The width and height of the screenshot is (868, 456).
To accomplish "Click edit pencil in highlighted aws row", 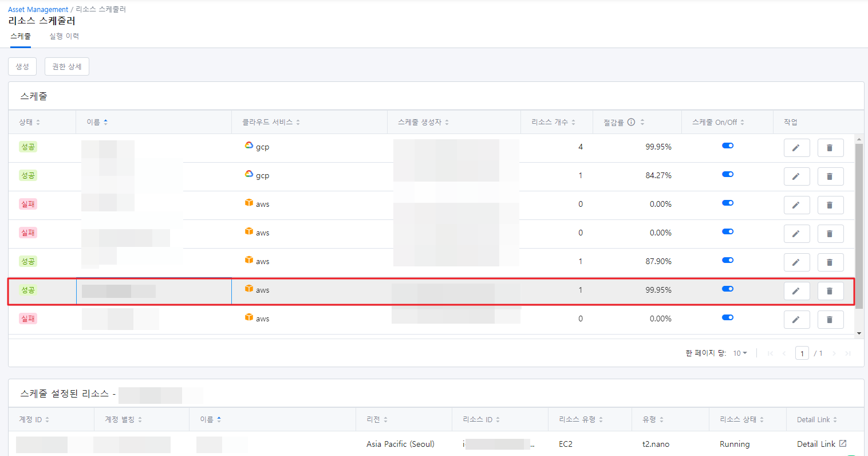I will point(796,291).
